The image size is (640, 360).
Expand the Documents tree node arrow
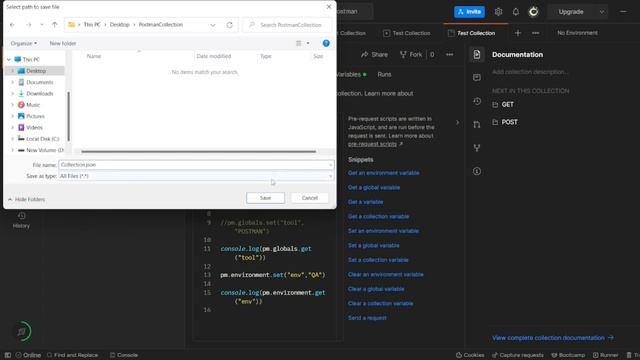click(x=12, y=82)
